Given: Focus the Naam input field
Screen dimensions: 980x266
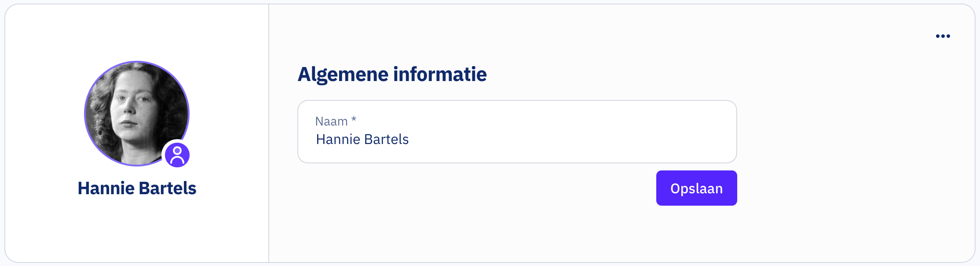Looking at the screenshot, I should click(517, 132).
